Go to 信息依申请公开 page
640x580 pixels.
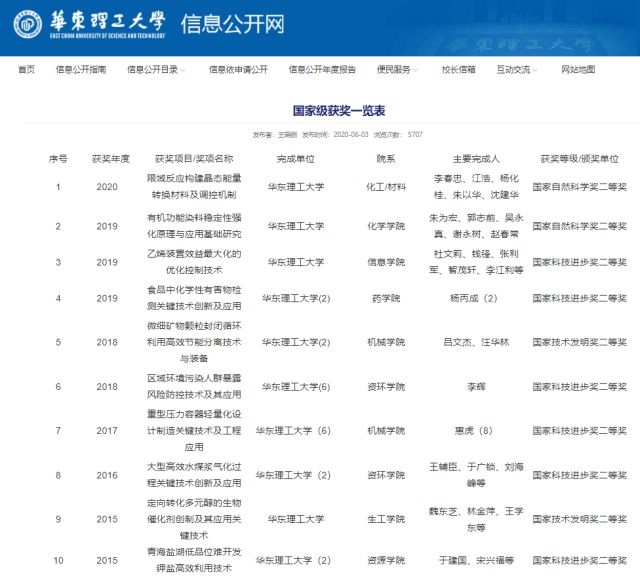tap(238, 69)
